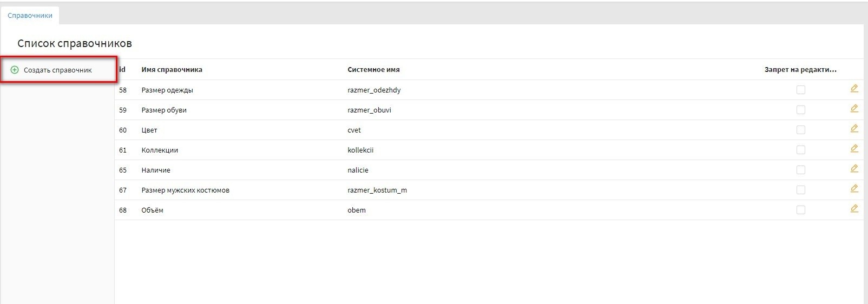The image size is (868, 304).
Task: Edit the Наличие directory via pencil icon
Action: click(854, 169)
